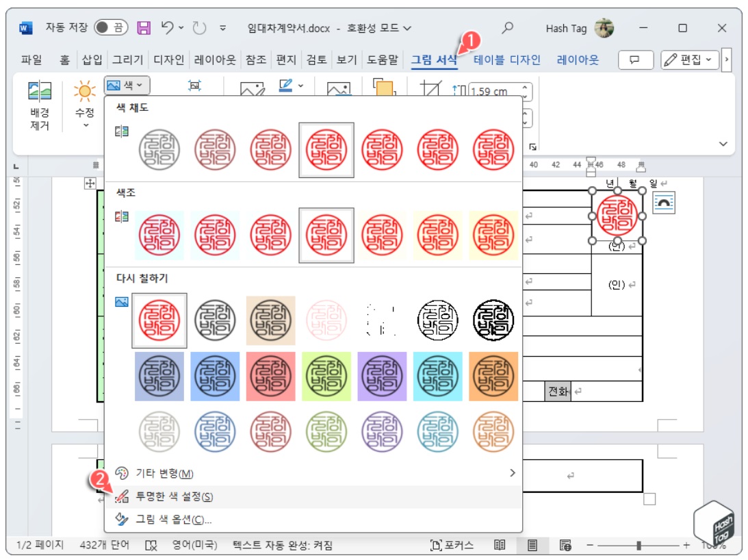Click the 수정 (Corrections) sun icon

pyautogui.click(x=84, y=90)
